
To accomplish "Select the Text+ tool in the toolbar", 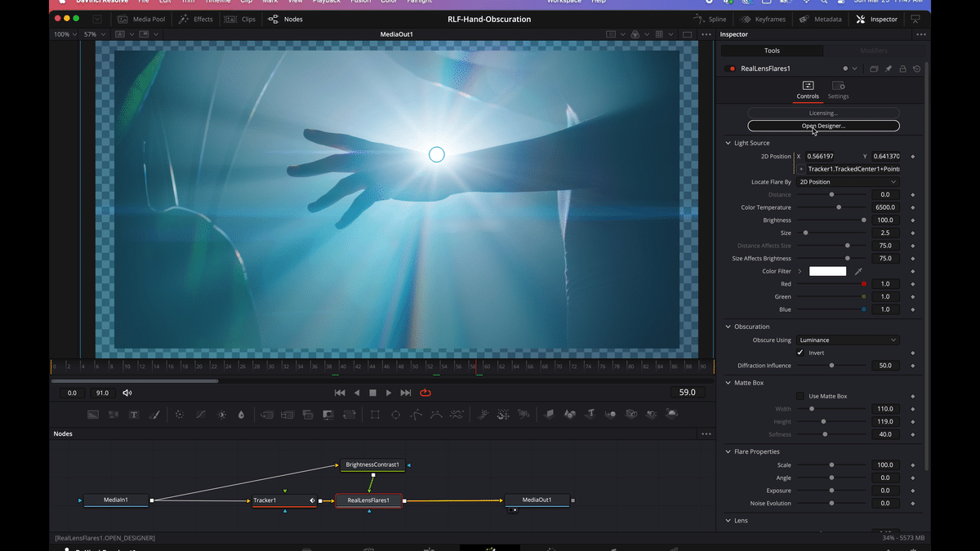I will point(134,415).
